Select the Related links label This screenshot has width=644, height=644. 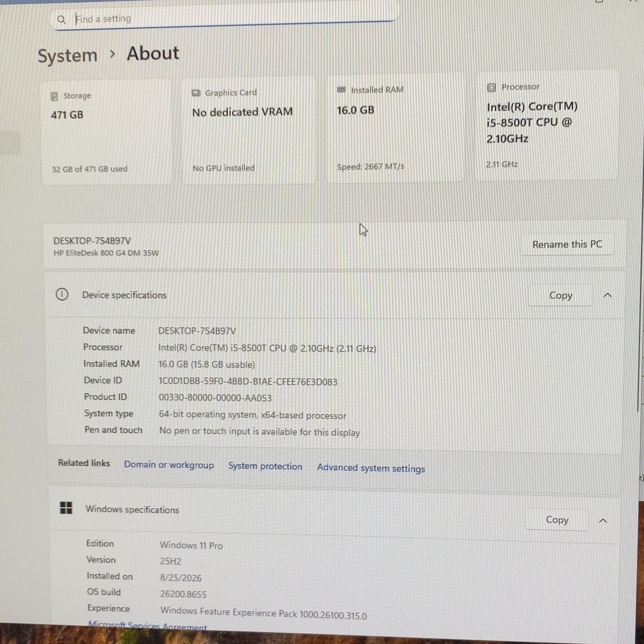point(84,463)
